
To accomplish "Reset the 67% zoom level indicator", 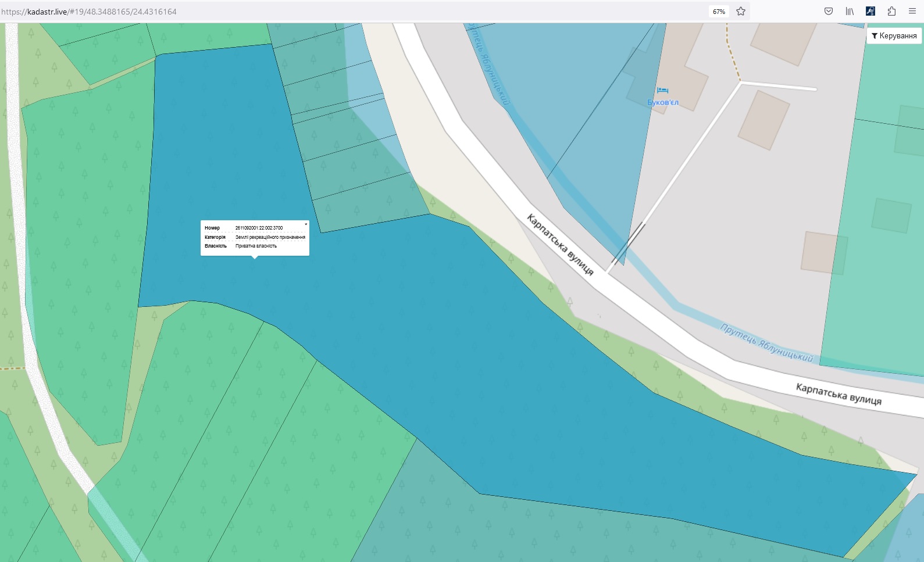I will [719, 12].
